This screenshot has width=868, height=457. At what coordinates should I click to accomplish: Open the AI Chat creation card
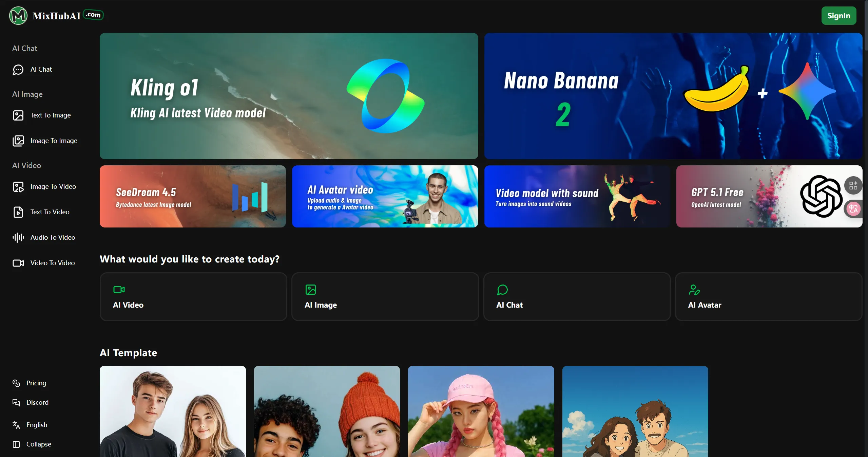(x=576, y=296)
